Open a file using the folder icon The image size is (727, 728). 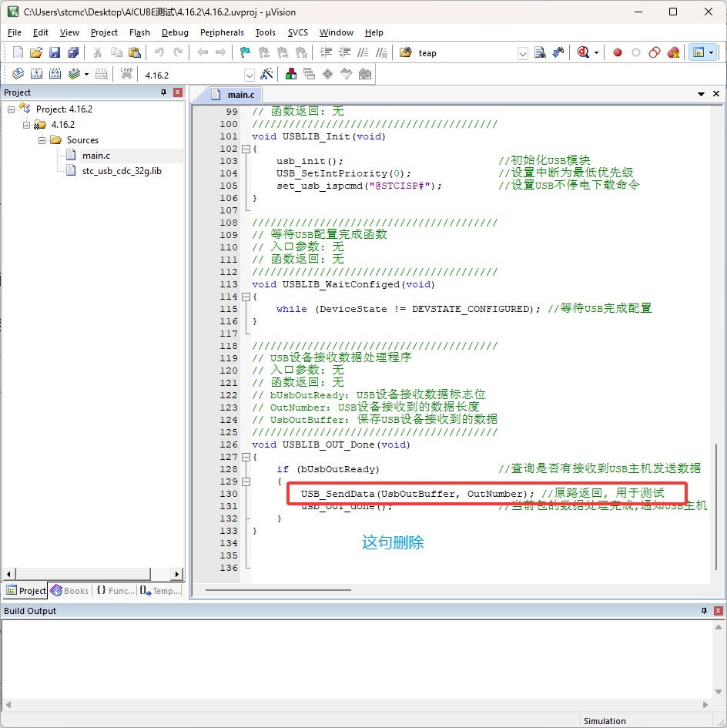click(x=36, y=52)
